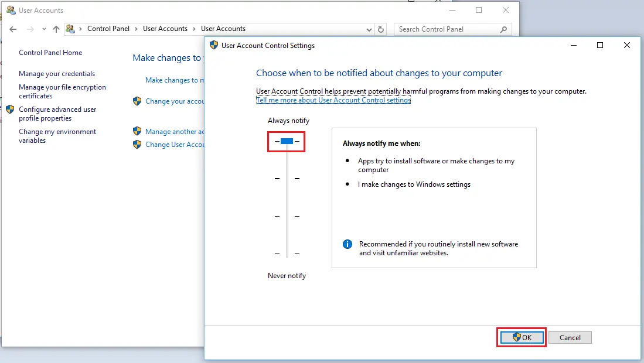Open Configure advanced user profile properties

tap(57, 114)
